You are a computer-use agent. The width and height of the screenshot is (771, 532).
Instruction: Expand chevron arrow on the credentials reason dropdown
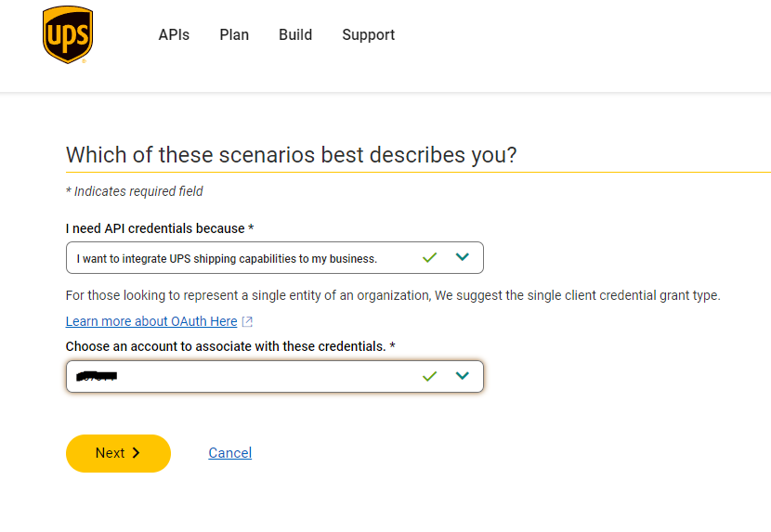tap(463, 257)
